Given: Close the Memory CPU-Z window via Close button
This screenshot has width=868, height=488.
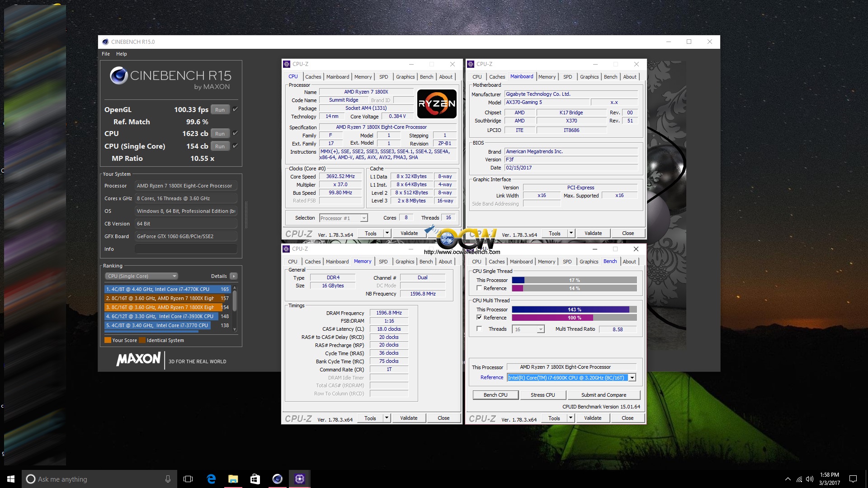Looking at the screenshot, I should click(x=443, y=418).
